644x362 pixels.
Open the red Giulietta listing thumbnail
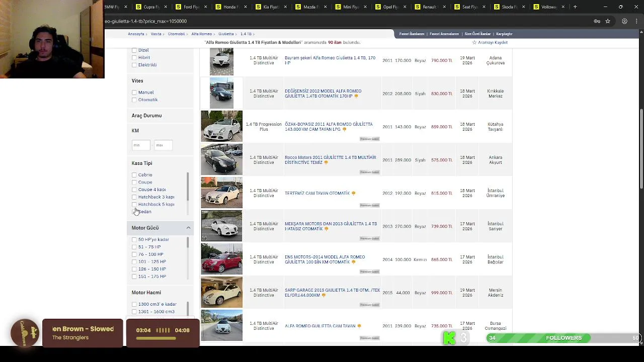click(x=221, y=259)
